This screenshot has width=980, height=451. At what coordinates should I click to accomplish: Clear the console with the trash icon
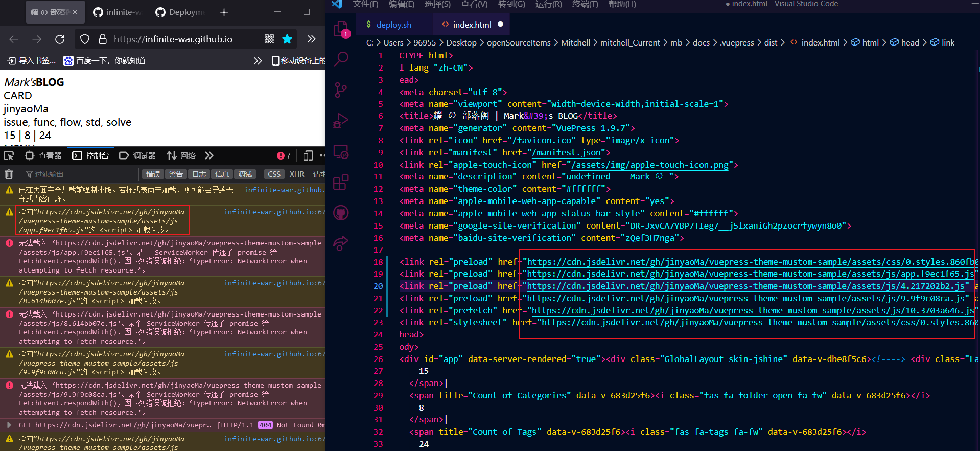[x=9, y=174]
